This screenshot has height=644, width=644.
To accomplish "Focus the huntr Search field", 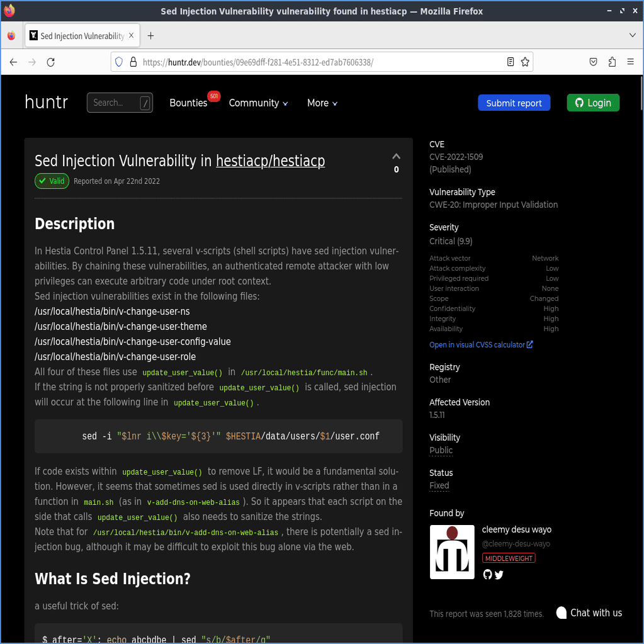I will (x=120, y=103).
